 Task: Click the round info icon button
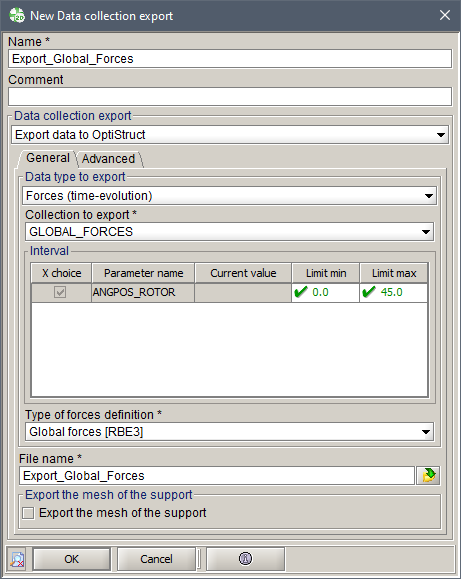coord(245,559)
